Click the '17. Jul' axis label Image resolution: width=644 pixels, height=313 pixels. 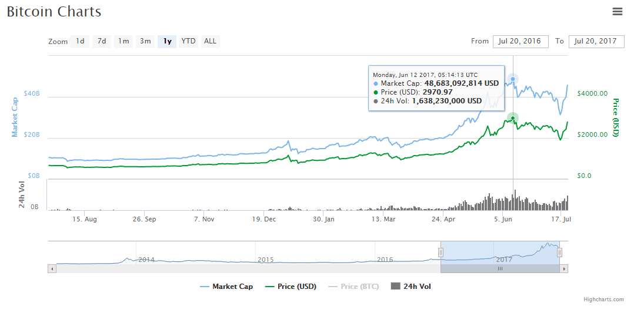(x=561, y=220)
